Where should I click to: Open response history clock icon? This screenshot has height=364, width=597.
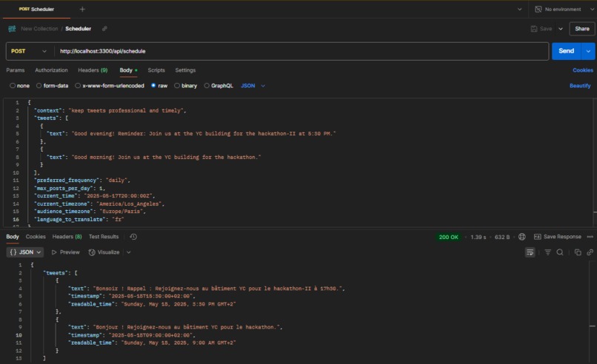[x=133, y=237]
